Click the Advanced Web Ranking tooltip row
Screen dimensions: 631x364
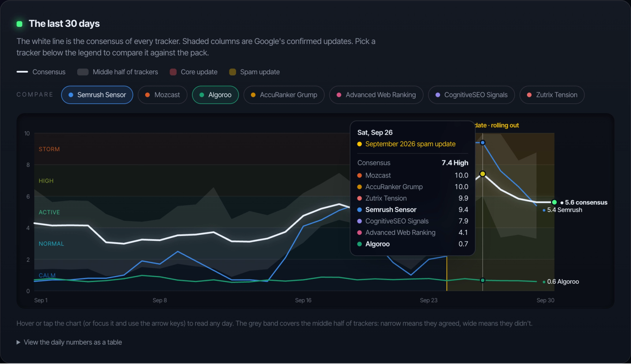[x=413, y=232]
